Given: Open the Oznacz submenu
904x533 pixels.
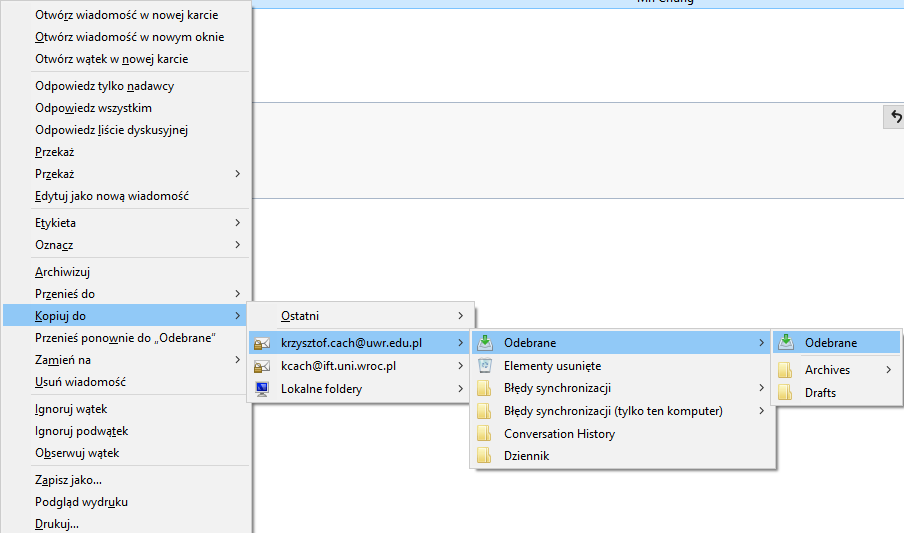Looking at the screenshot, I should pos(54,245).
